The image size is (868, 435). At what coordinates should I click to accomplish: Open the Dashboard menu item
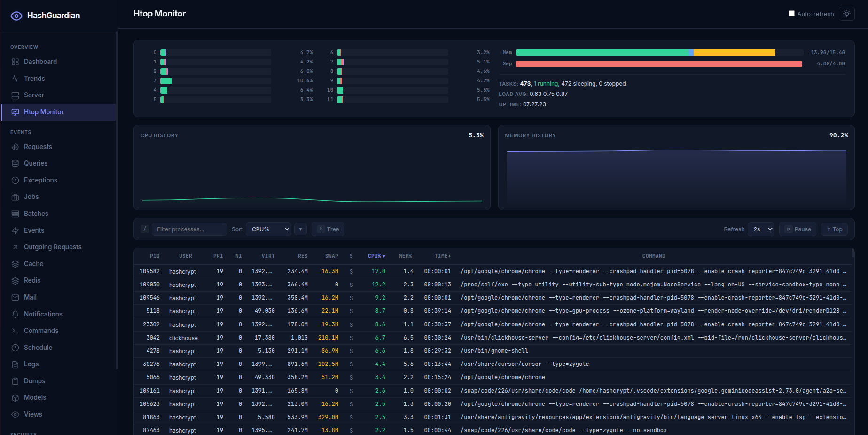(x=58, y=62)
